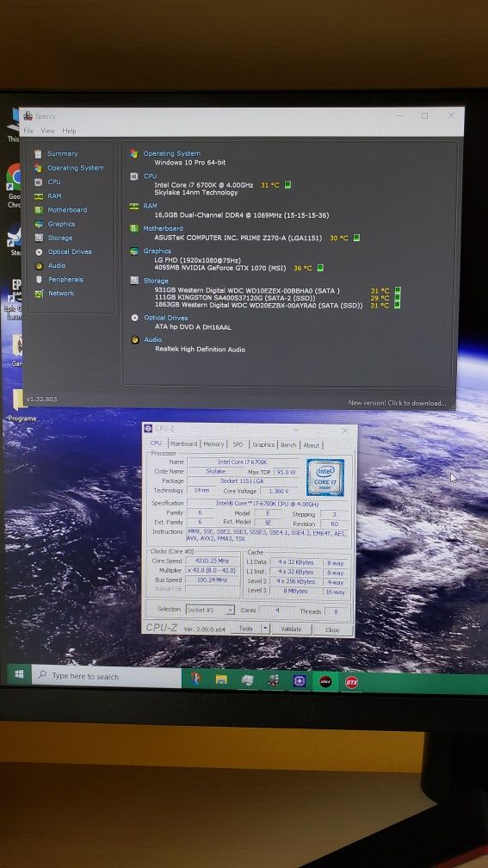Image resolution: width=488 pixels, height=868 pixels.
Task: Switch to the Graphics tab in CPU-Z
Action: click(263, 444)
